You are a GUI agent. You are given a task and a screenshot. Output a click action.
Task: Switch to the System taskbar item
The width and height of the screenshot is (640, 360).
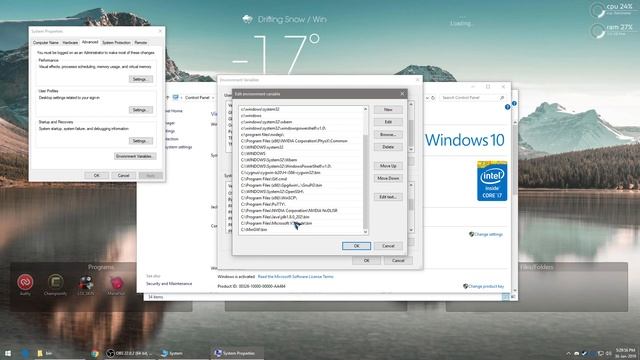172,353
